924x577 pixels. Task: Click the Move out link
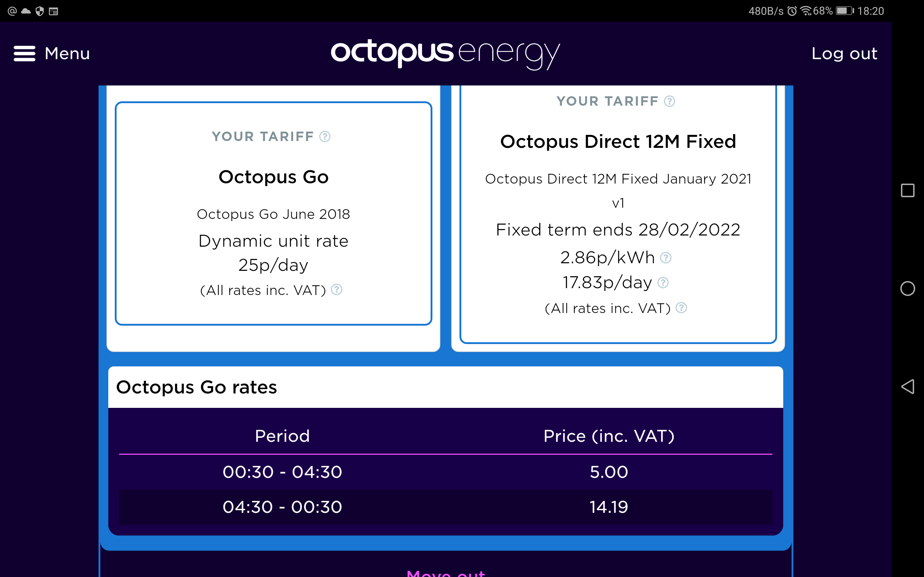point(446,573)
